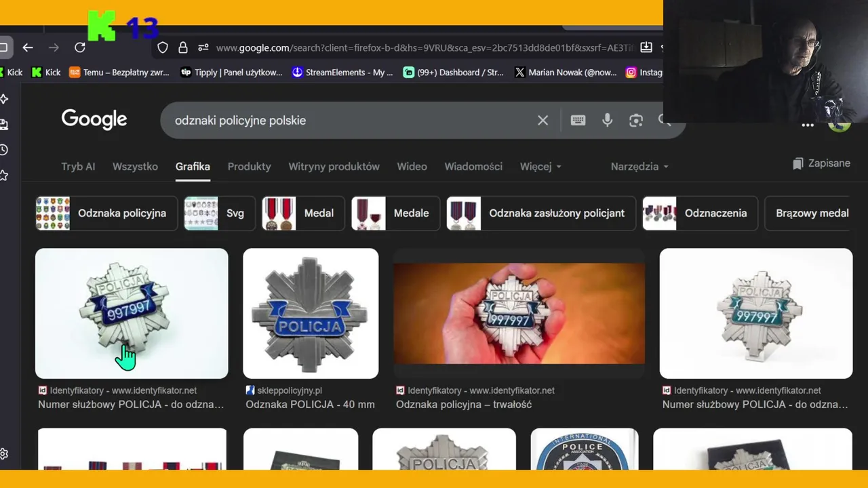Open the Zapisane saved items
This screenshot has height=488, width=868.
point(821,163)
